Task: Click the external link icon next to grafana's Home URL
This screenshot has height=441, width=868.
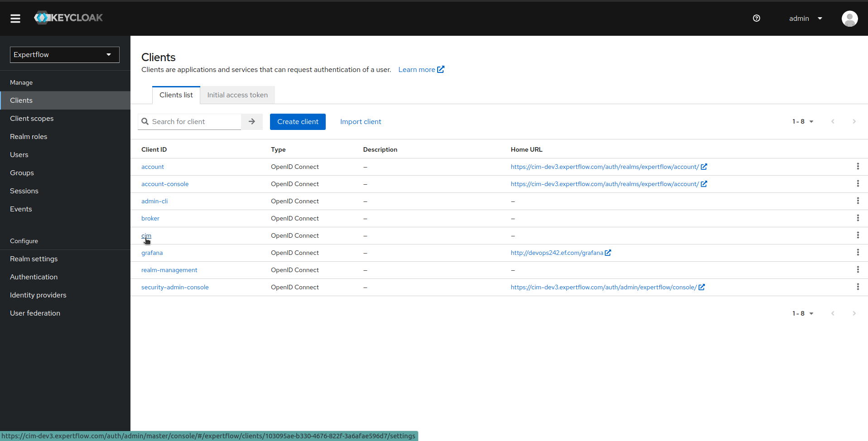Action: click(608, 252)
